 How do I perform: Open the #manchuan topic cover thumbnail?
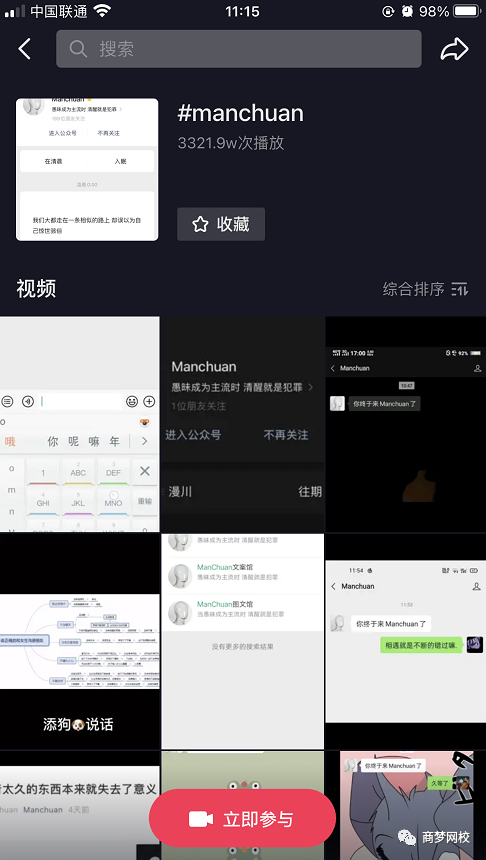[x=87, y=169]
